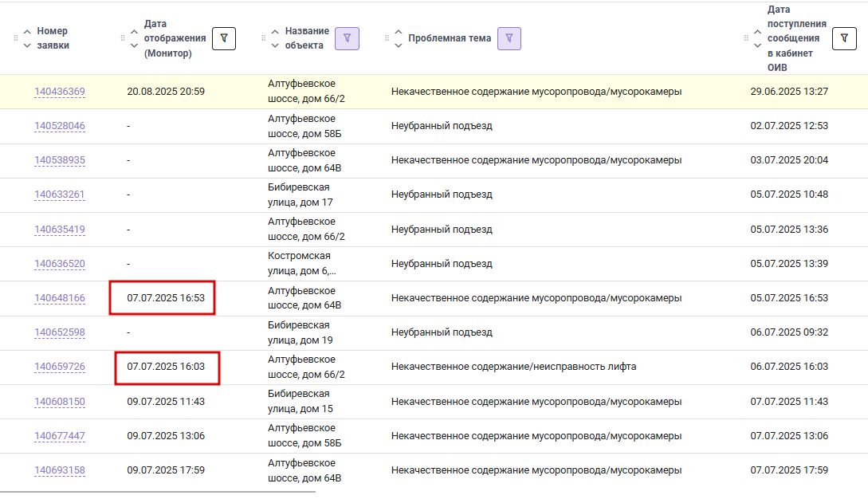Open request 140633261
The image size is (868, 503).
pos(60,195)
